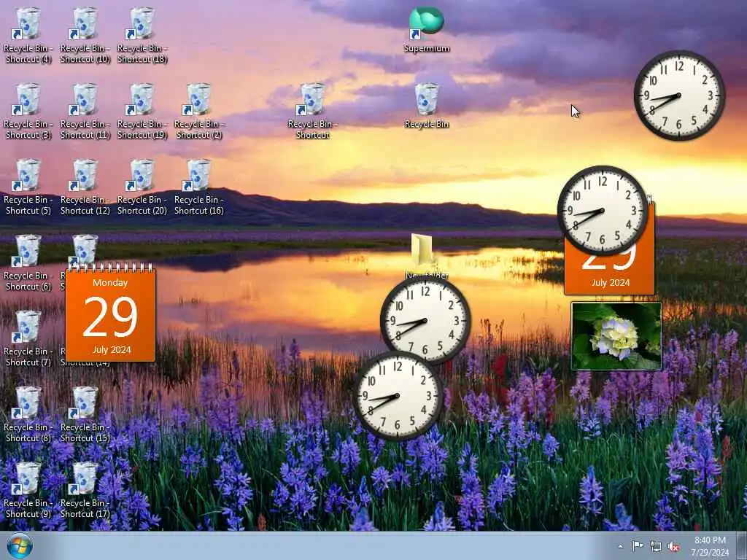Select Recycle Bin - Shortcut (10)
747x560 pixels.
85,35
